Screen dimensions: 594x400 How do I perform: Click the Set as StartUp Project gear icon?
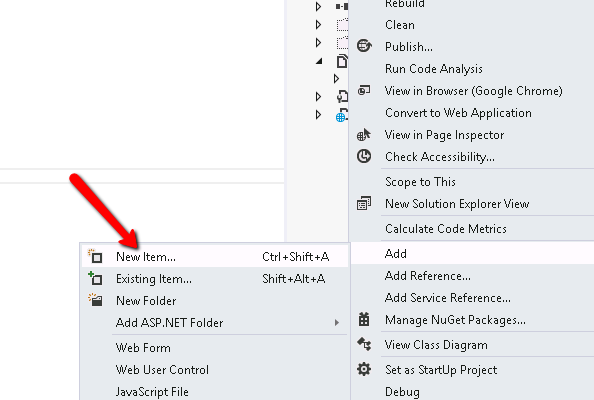(364, 369)
